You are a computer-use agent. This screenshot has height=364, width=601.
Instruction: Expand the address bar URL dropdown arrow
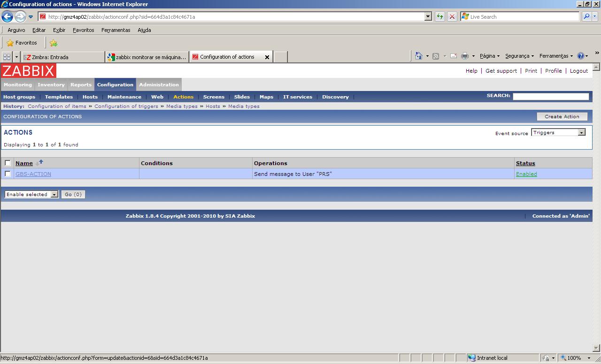pyautogui.click(x=428, y=16)
